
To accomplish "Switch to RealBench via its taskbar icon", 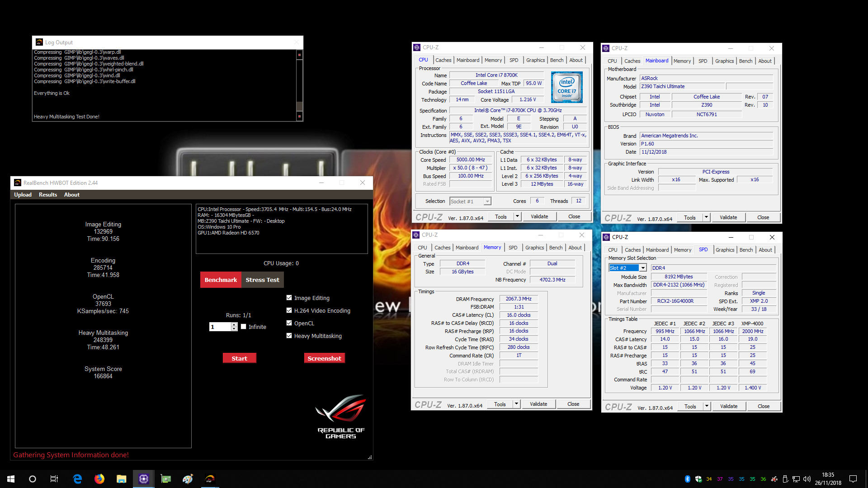I will [x=210, y=479].
